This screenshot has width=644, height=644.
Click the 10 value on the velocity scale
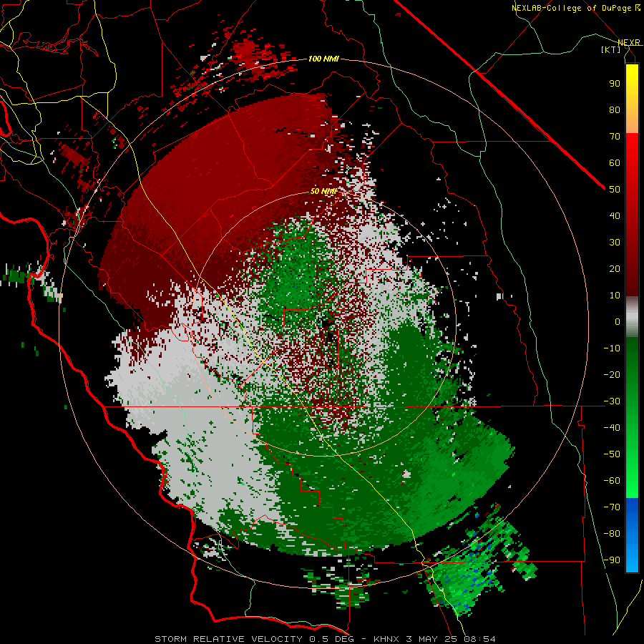coord(615,296)
